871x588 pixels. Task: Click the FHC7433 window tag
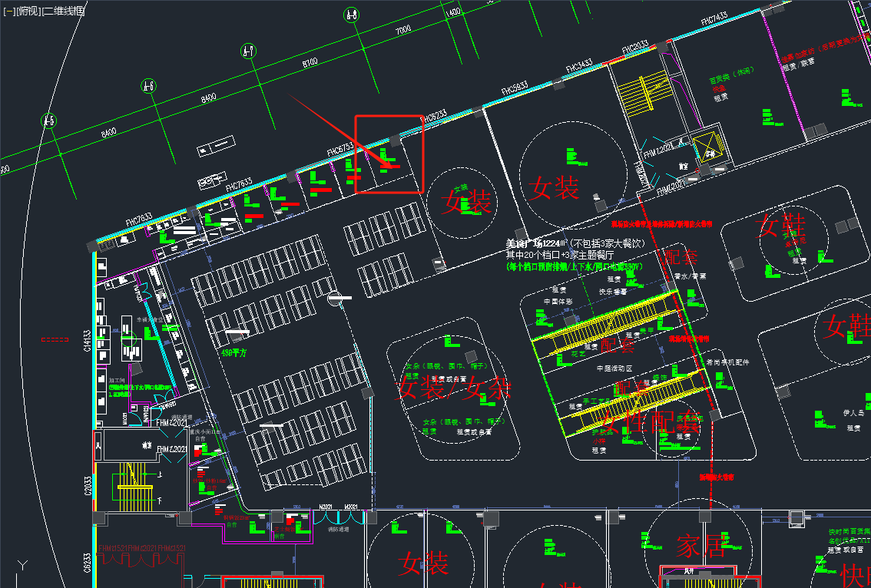click(714, 17)
